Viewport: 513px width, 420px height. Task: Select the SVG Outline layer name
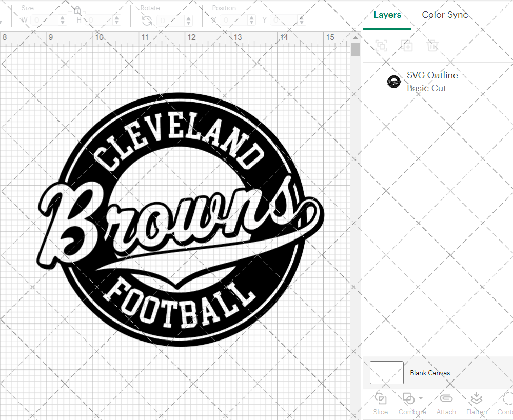click(x=432, y=75)
